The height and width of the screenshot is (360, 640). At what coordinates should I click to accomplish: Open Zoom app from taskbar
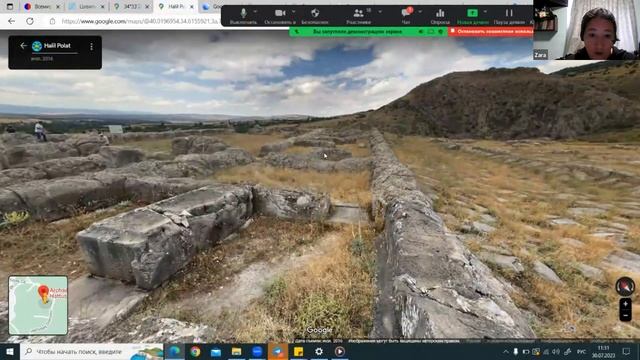257,351
